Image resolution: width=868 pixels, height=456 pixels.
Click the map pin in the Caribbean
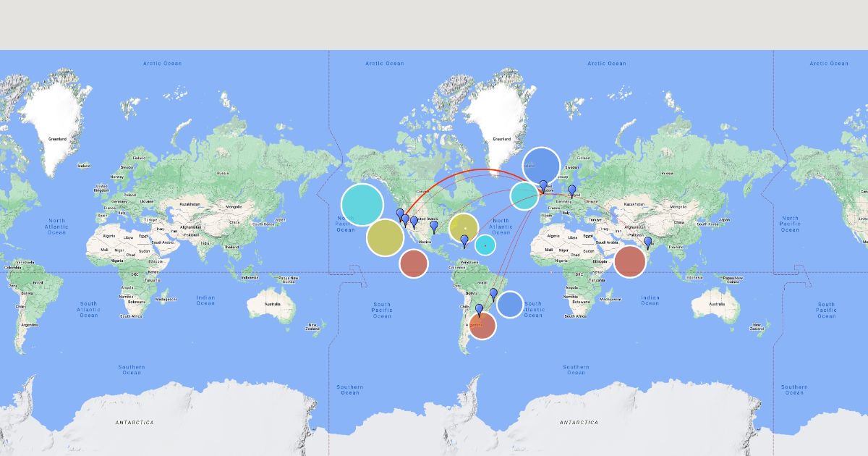464,241
